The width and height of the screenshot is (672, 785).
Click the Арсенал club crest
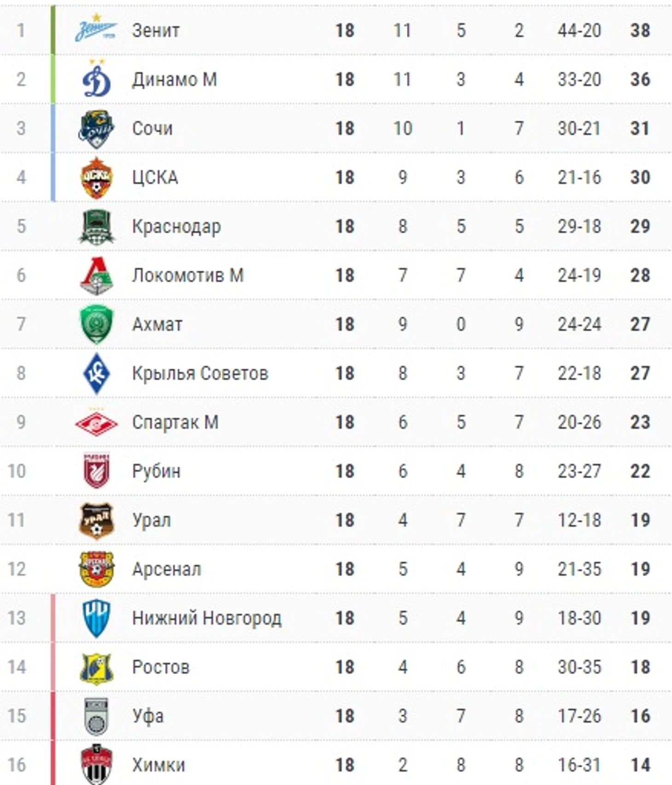[x=96, y=569]
